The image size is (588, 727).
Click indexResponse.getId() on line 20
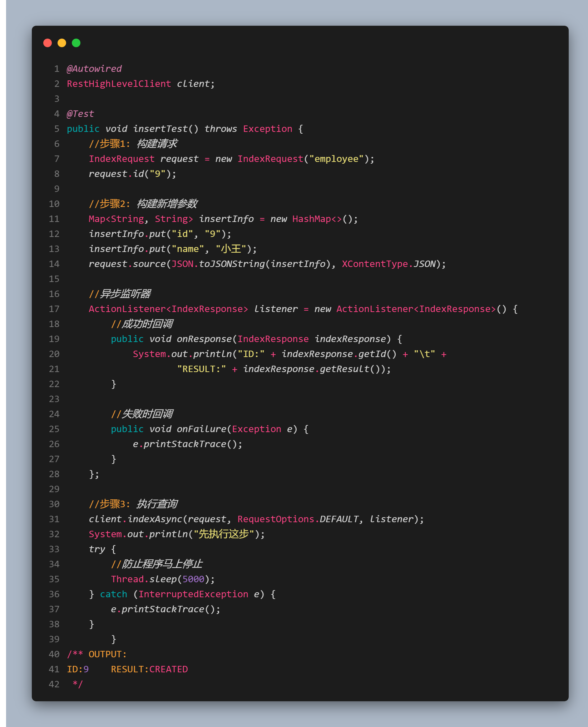(339, 354)
